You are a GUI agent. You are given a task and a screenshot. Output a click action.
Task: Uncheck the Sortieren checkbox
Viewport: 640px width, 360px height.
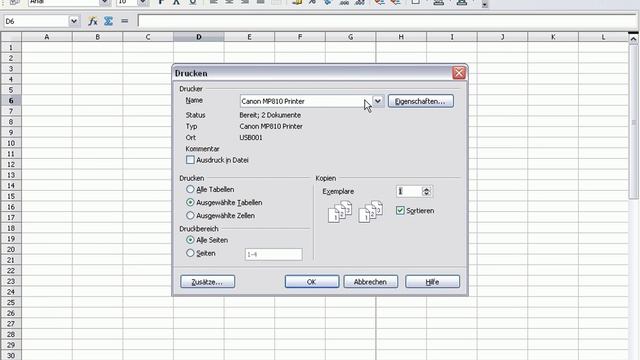400,211
